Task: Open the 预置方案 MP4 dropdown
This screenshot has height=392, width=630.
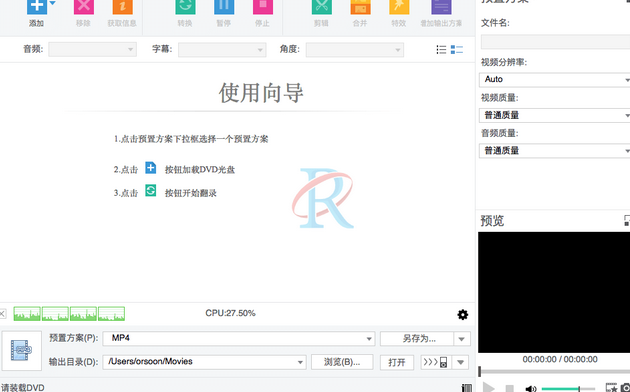Action: 239,339
